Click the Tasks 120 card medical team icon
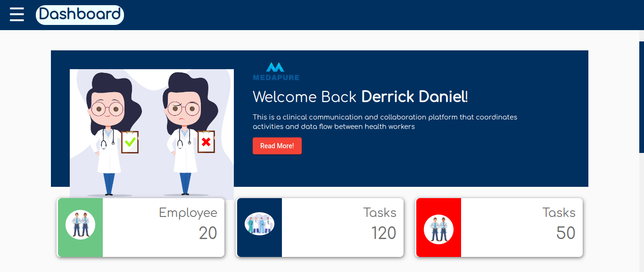This screenshot has width=644, height=272. pyautogui.click(x=259, y=224)
